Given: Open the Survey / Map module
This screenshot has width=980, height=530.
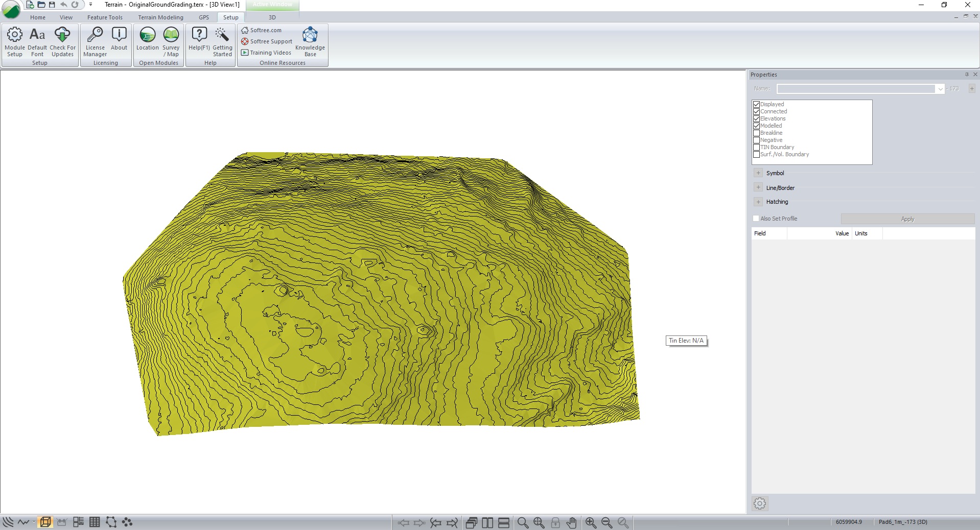Looking at the screenshot, I should tap(171, 42).
